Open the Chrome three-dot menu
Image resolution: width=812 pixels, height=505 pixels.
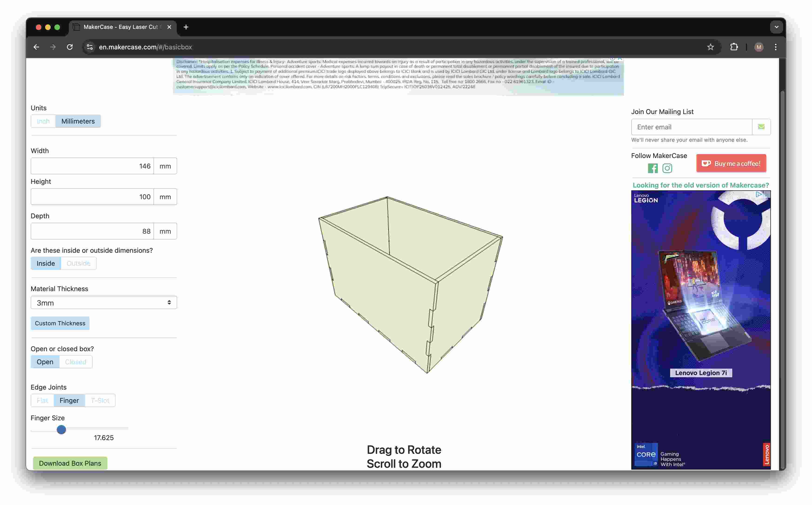[776, 47]
